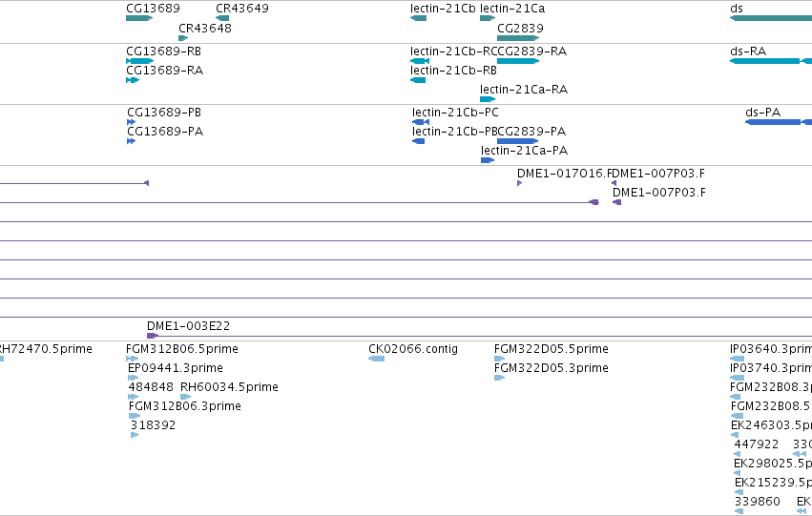The height and width of the screenshot is (516, 812).
Task: Select the ds gene feature
Action: (x=771, y=18)
